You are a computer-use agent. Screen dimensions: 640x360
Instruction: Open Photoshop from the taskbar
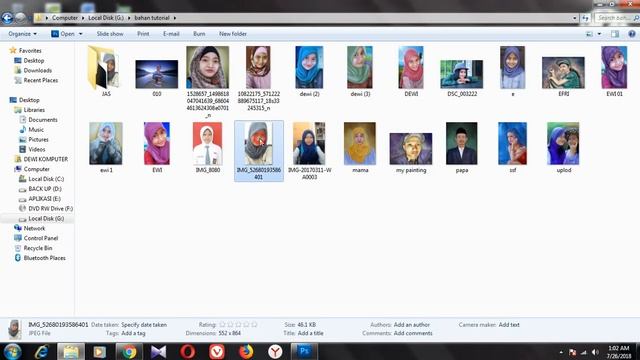304,352
